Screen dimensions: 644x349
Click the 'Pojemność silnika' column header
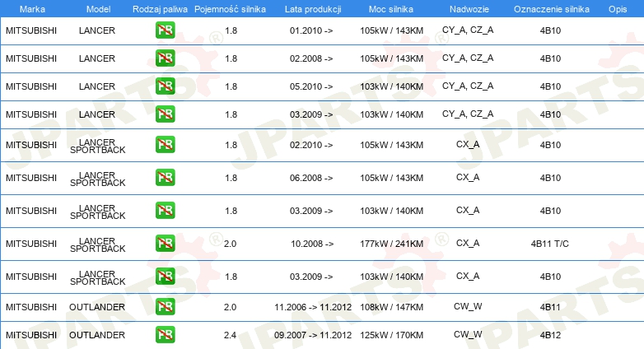230,9
